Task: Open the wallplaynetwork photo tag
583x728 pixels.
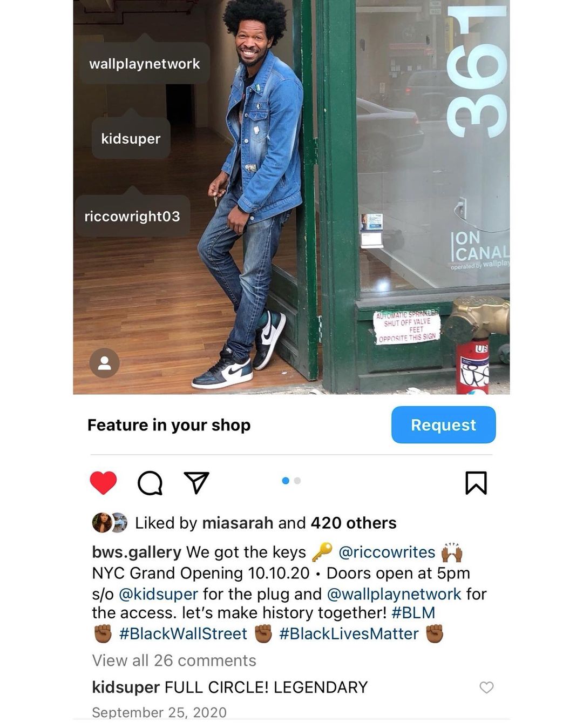Action: pyautogui.click(x=144, y=63)
